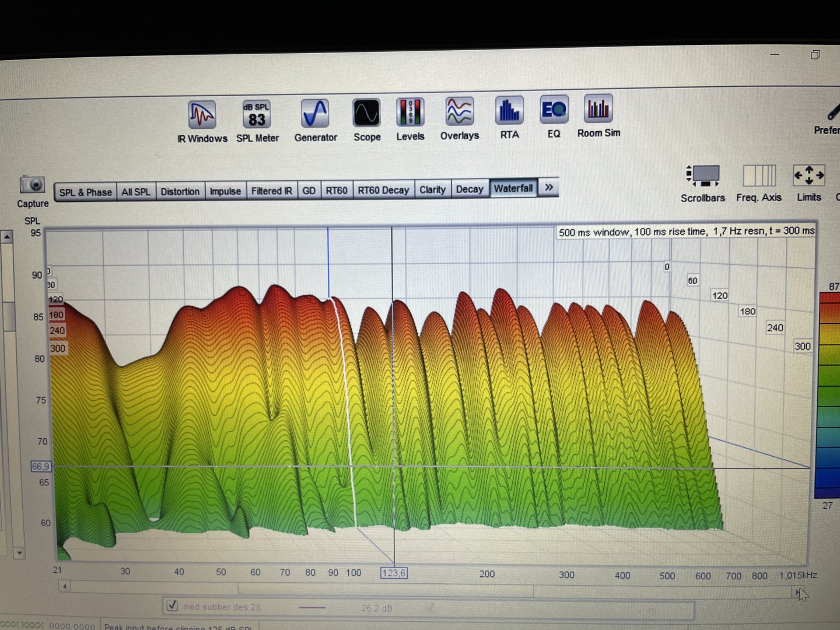The image size is (840, 630).
Task: Minimize the application window
Action: coord(775,54)
